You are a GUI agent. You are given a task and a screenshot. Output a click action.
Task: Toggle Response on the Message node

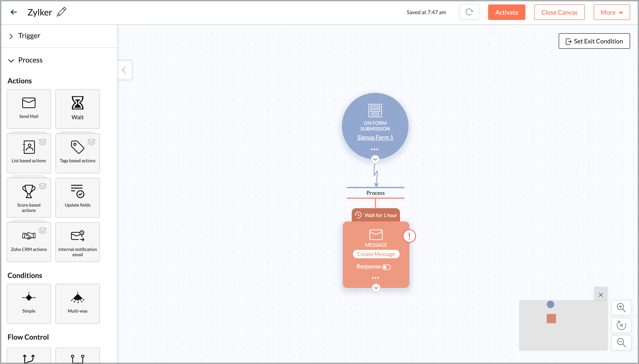(x=386, y=267)
